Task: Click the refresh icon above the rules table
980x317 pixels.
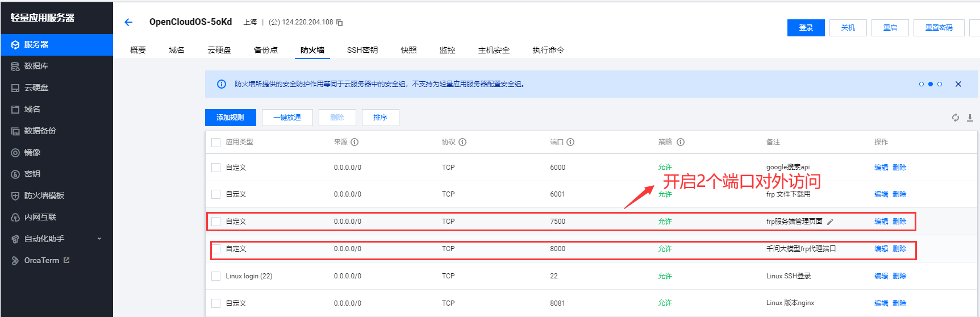Action: [956, 118]
